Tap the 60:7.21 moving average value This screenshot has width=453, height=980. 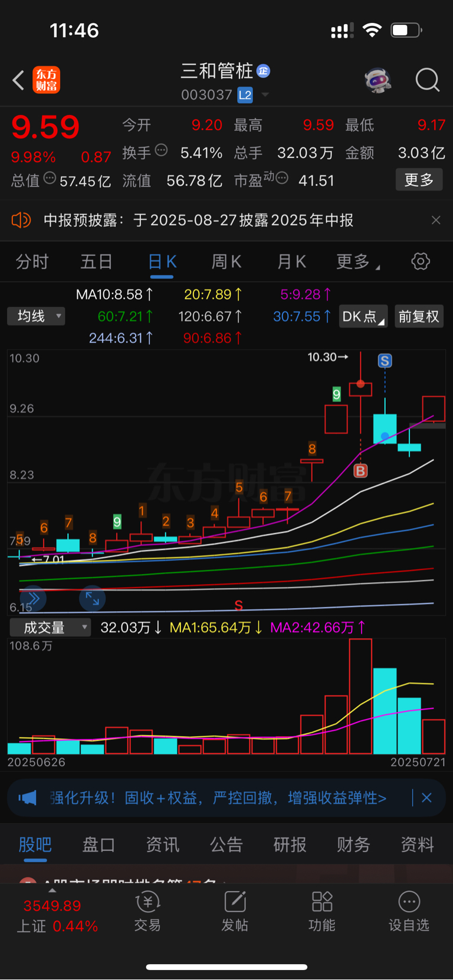(126, 316)
